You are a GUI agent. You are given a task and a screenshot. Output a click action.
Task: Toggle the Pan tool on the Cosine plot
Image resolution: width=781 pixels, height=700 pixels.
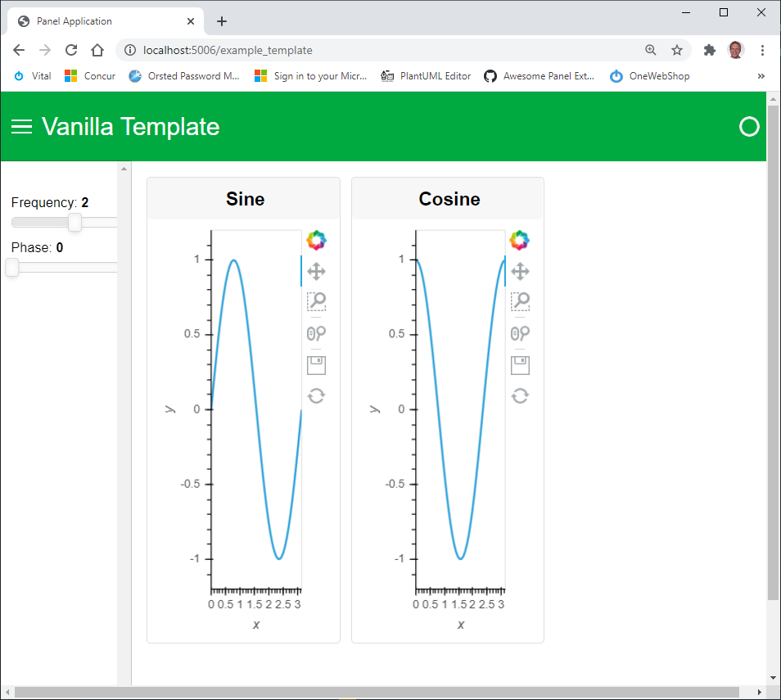pos(520,269)
